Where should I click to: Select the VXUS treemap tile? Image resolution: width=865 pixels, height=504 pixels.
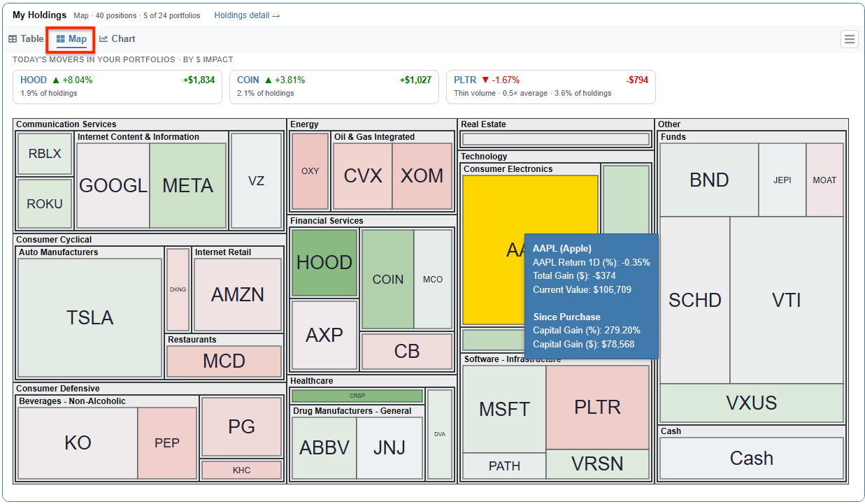point(752,403)
